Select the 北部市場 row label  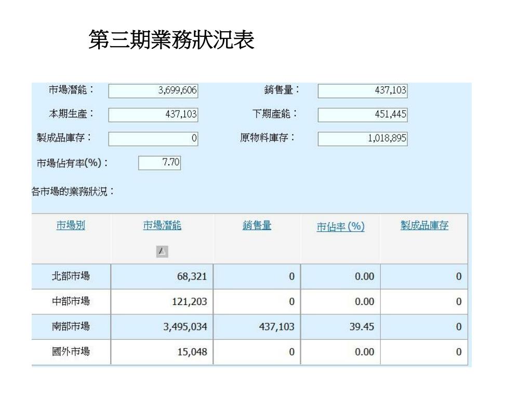[x=71, y=276]
